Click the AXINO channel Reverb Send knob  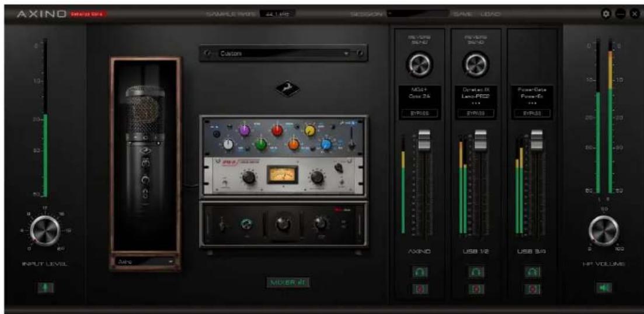(x=419, y=63)
